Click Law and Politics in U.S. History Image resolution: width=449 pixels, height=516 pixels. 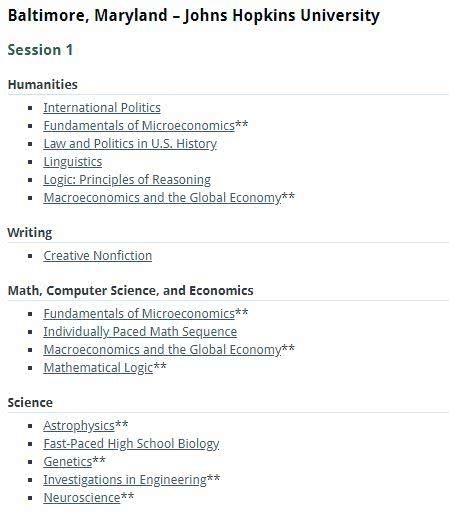(x=130, y=144)
